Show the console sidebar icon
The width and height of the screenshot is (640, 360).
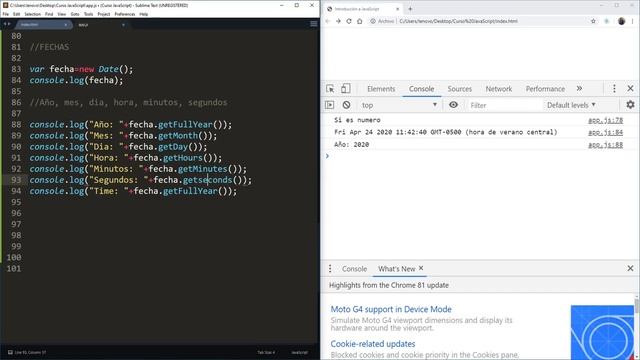[329, 105]
